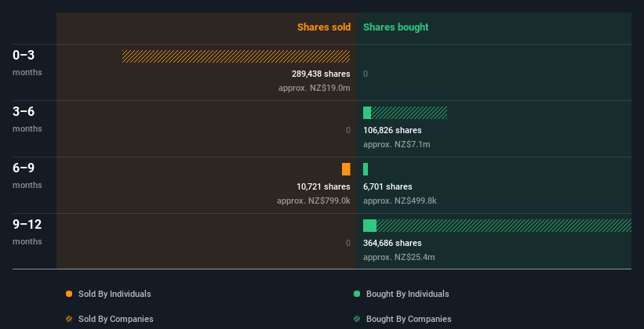Click the solid green bar segment for 3–6 months

(367, 113)
